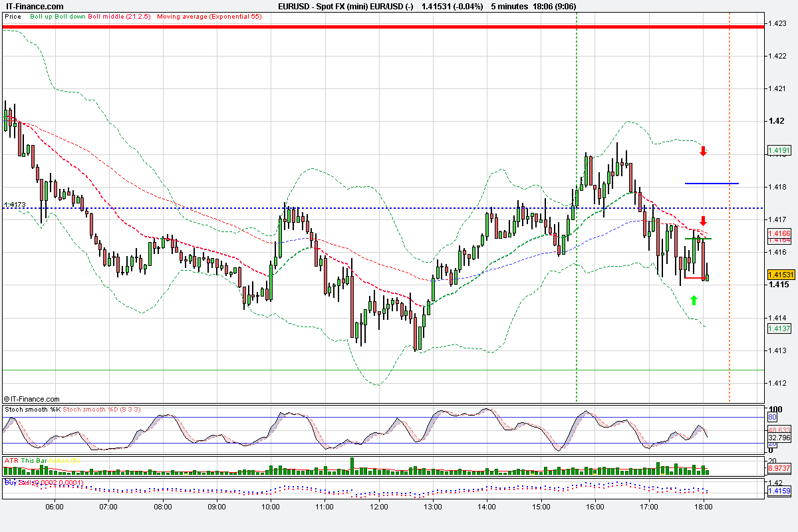Screen dimensions: 798x532
Task: Click the 1.4173 level label at left
Action: [x=15, y=205]
